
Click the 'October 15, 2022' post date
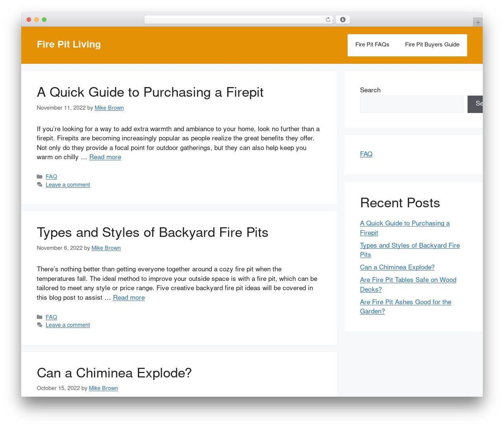pyautogui.click(x=58, y=388)
